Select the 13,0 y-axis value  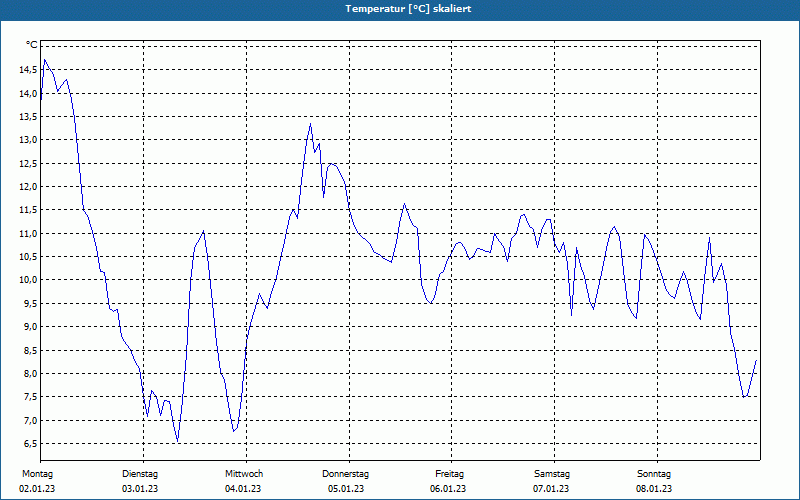coord(28,140)
